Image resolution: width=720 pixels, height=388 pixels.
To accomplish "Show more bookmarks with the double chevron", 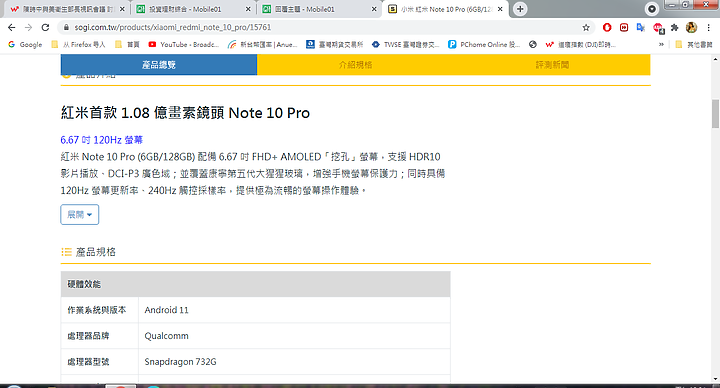I will (661, 45).
